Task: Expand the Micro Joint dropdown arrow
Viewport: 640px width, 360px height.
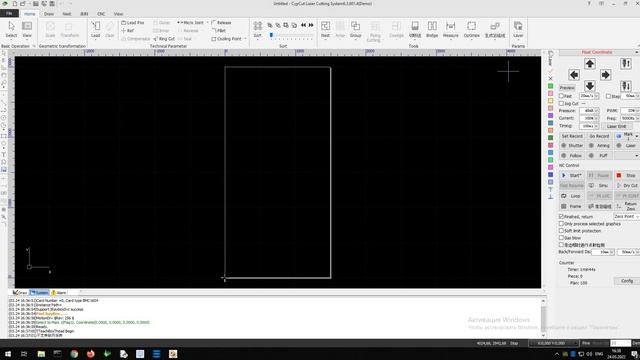Action: tap(207, 23)
